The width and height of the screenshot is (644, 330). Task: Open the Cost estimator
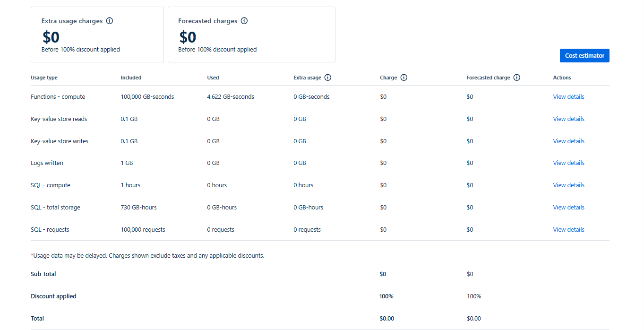(x=584, y=56)
